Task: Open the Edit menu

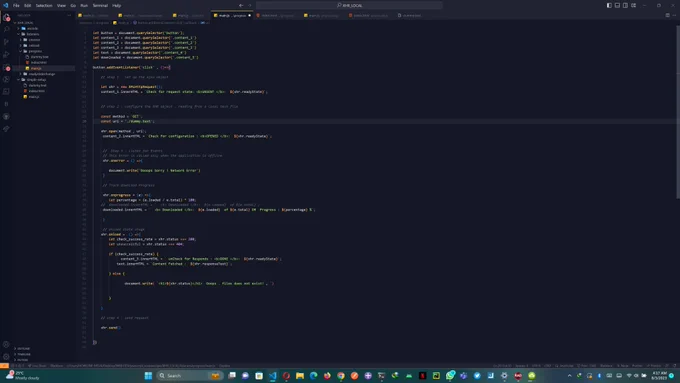Action: click(x=27, y=5)
